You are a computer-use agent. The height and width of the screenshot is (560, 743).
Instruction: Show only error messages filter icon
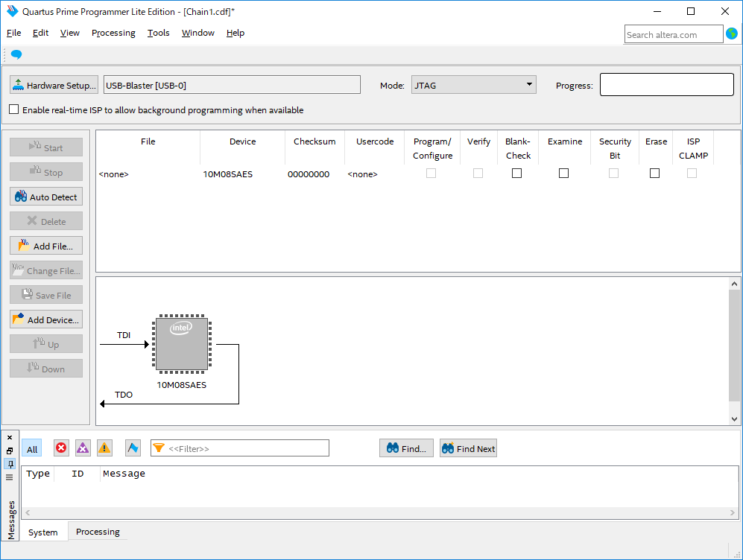point(61,448)
